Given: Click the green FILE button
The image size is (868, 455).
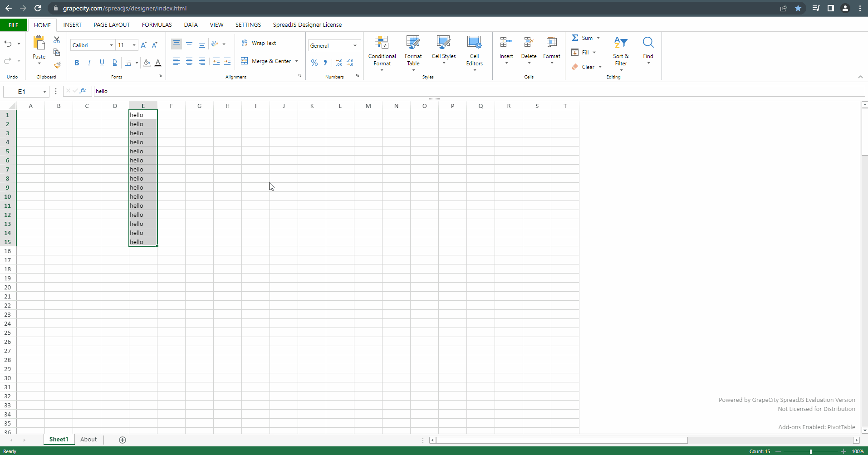Looking at the screenshot, I should pyautogui.click(x=14, y=25).
